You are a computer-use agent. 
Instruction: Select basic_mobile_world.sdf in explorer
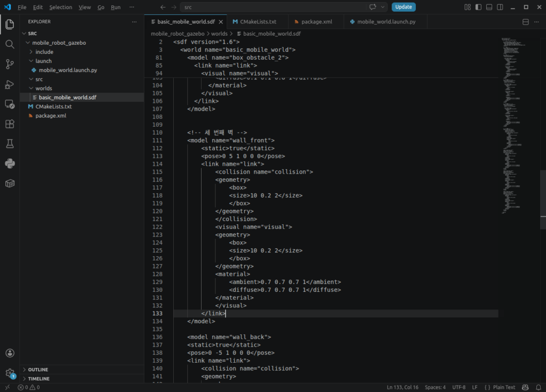coord(68,97)
